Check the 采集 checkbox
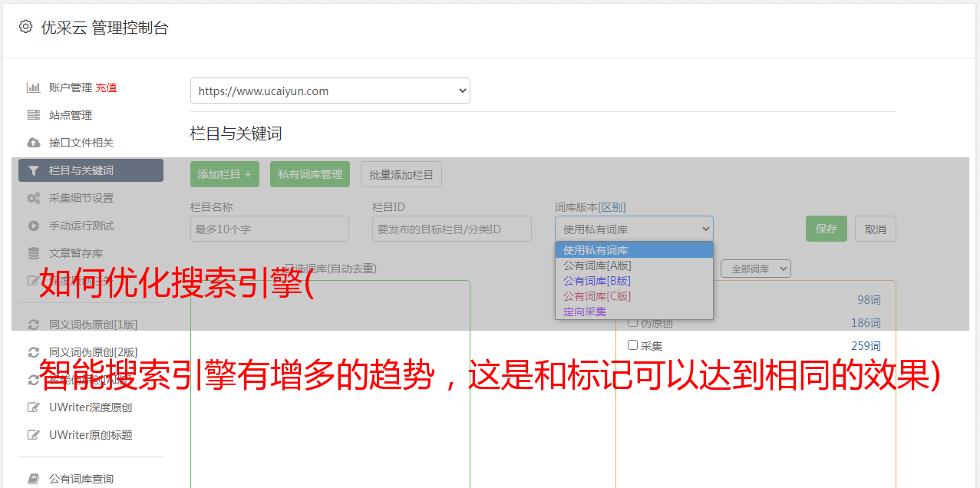 coord(633,345)
